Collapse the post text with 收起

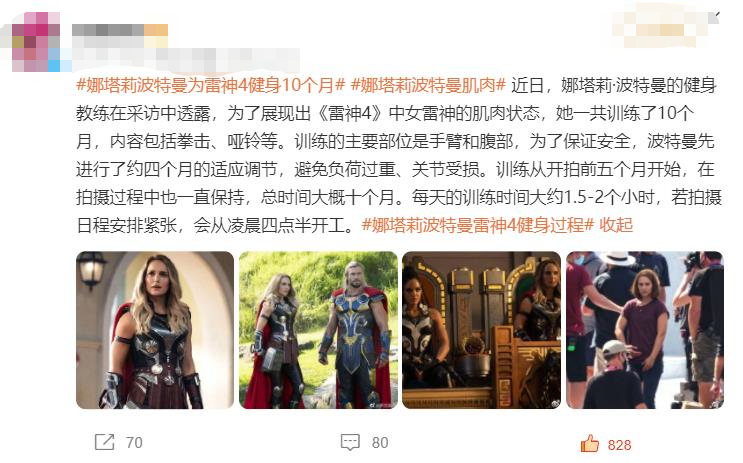pos(616,225)
